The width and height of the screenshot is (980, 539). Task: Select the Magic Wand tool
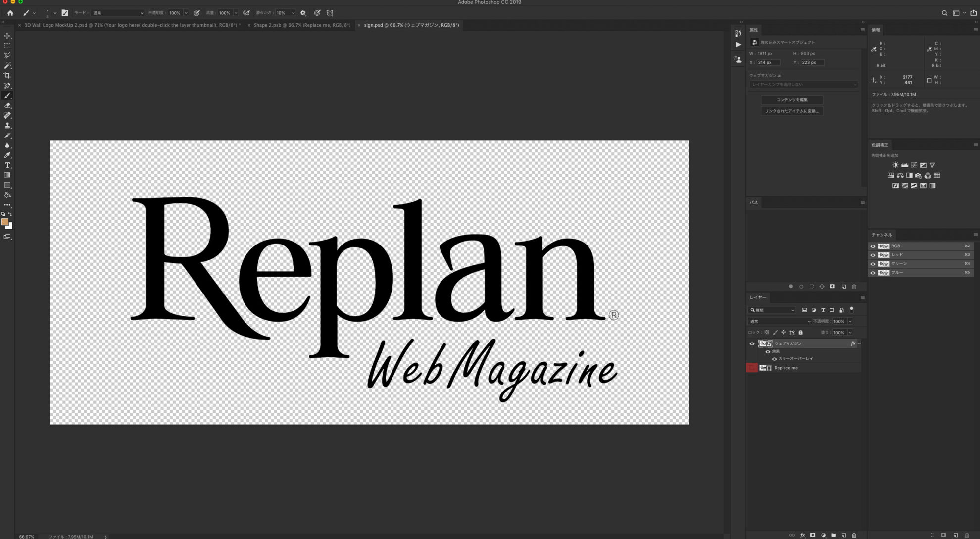click(7, 65)
